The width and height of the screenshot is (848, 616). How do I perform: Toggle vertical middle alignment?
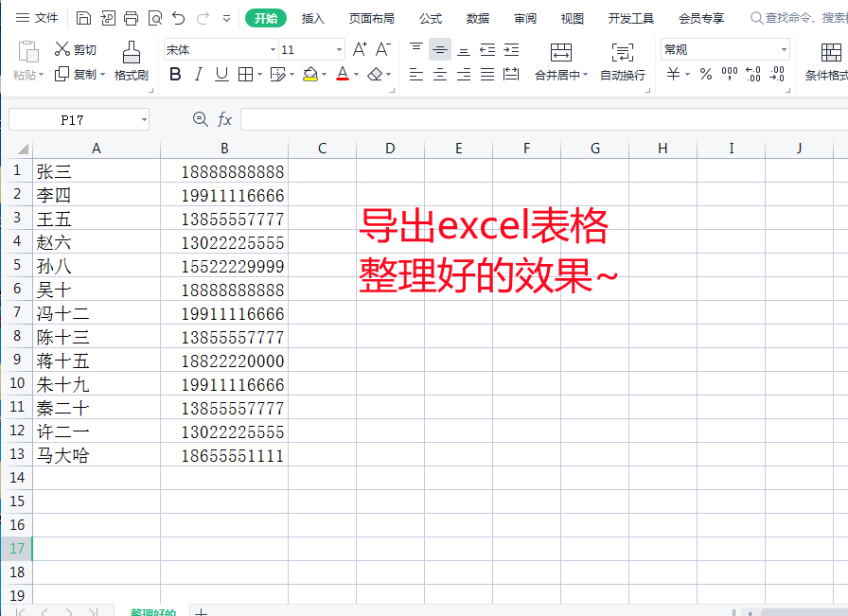pos(440,50)
